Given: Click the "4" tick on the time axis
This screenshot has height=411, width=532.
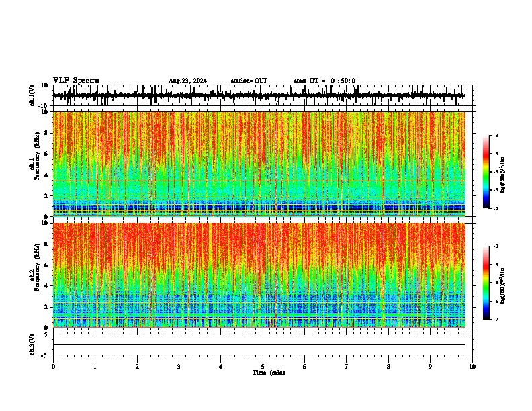Looking at the screenshot, I should 221,367.
